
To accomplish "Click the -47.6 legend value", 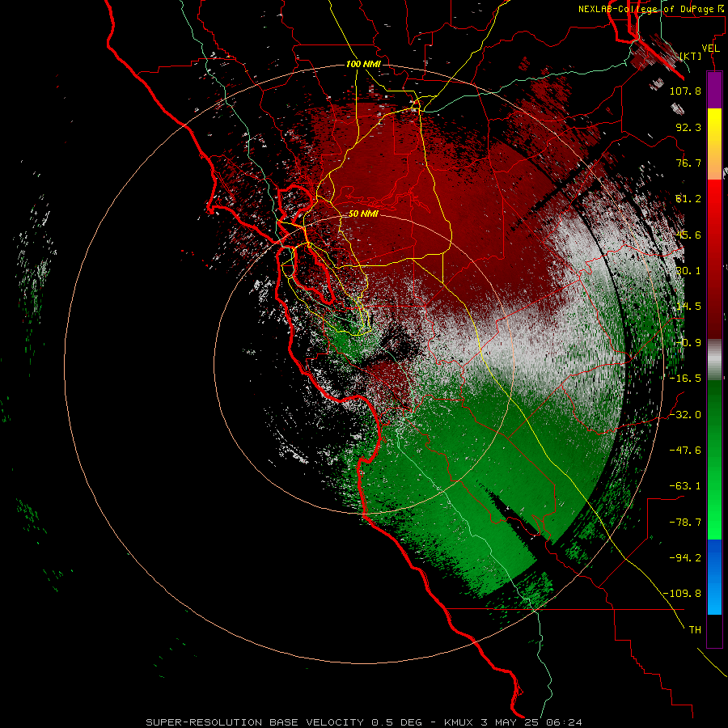I will [685, 451].
